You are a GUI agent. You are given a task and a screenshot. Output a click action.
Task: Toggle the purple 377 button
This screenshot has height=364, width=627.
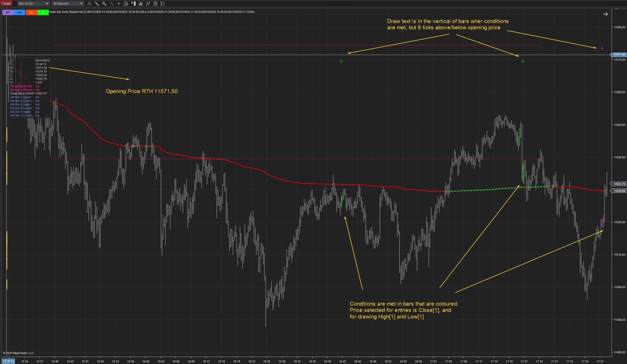click(8, 12)
